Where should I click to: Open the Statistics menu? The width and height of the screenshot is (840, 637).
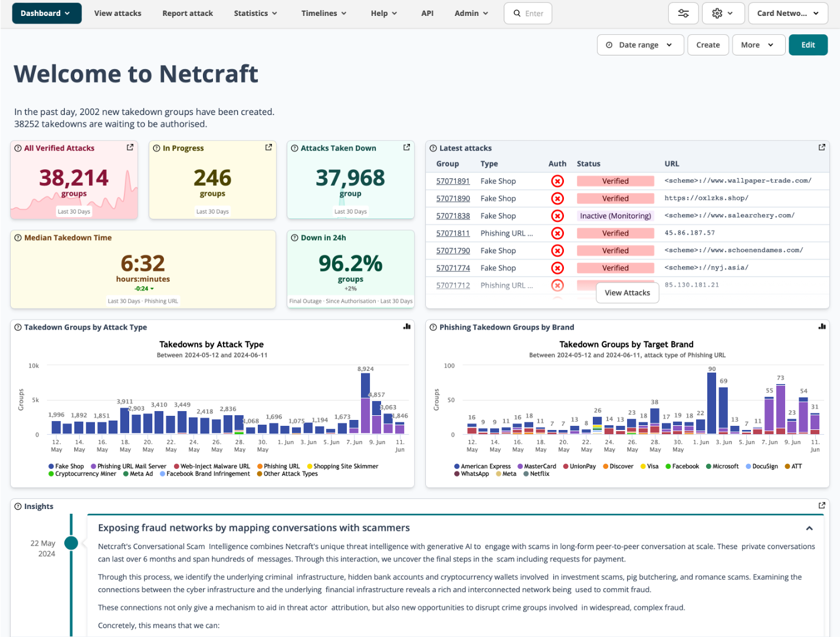(255, 12)
